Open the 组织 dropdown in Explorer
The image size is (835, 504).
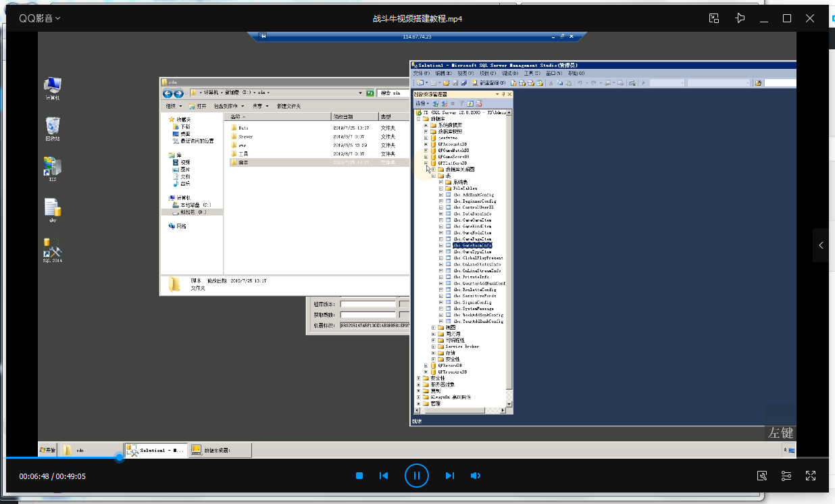tap(174, 106)
